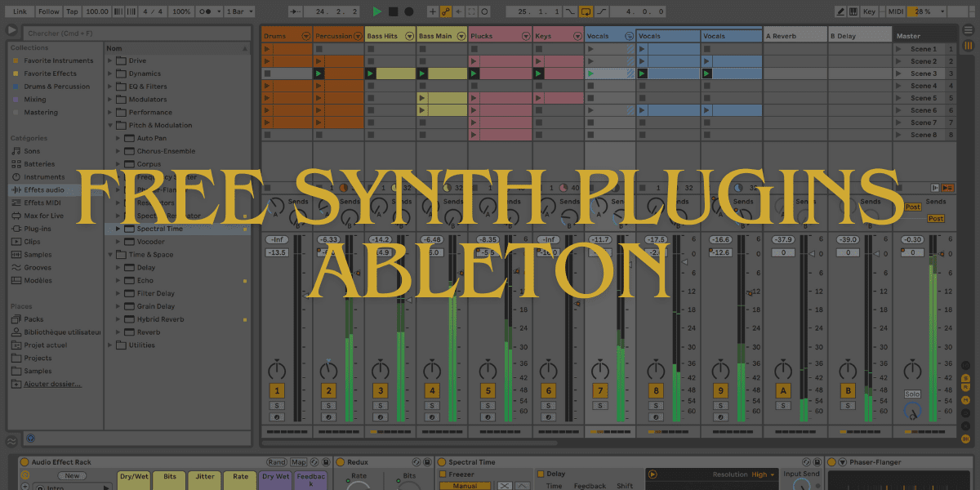Viewport: 980px width, 490px height.
Task: Click the Tap tempo button
Action: pos(72,12)
